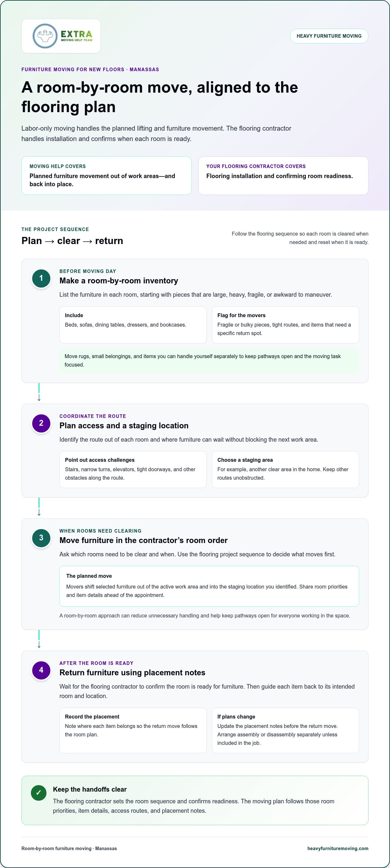Click the arrow between steps 1 and 2
390x868 pixels.
coord(39,393)
